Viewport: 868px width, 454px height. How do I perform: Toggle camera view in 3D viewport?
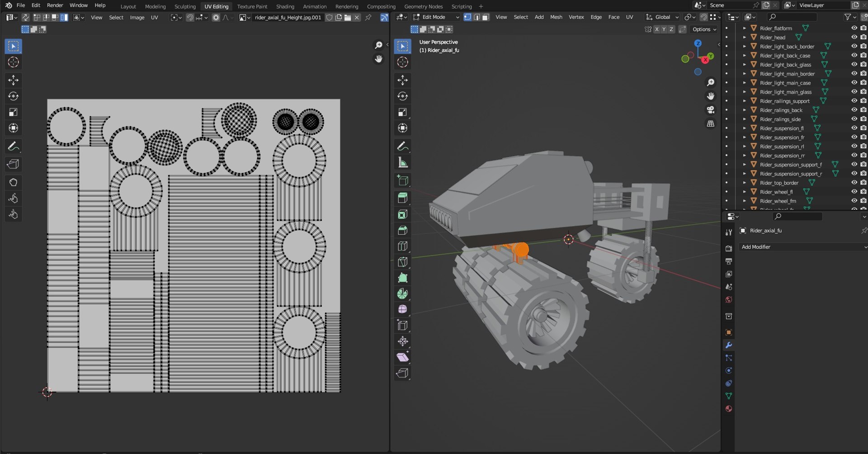click(x=711, y=110)
